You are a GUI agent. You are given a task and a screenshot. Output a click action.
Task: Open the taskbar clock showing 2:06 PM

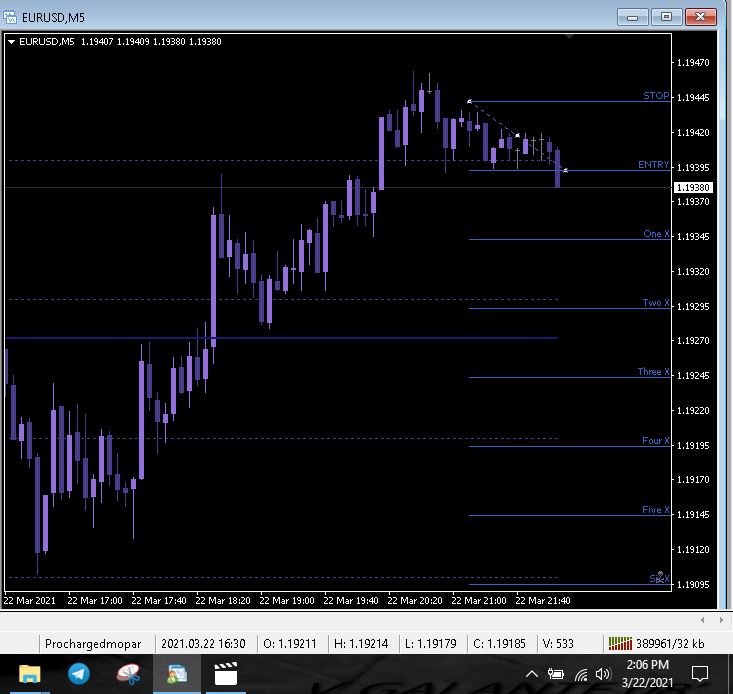(647, 673)
